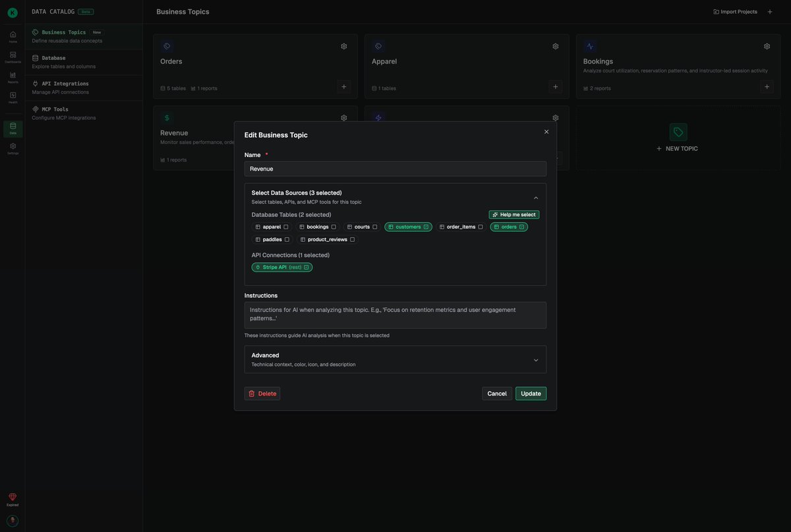Click NEW TOPIC card
The height and width of the screenshot is (532, 791).
(x=678, y=138)
